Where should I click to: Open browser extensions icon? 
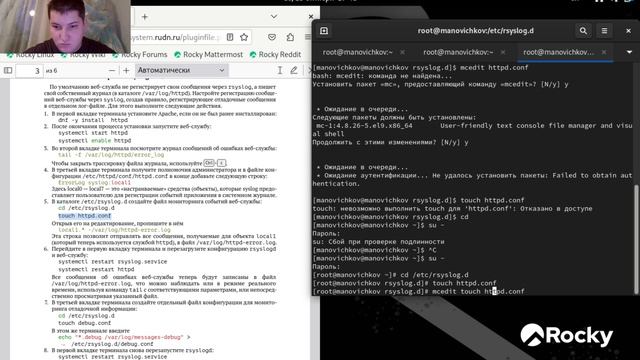[x=290, y=37]
